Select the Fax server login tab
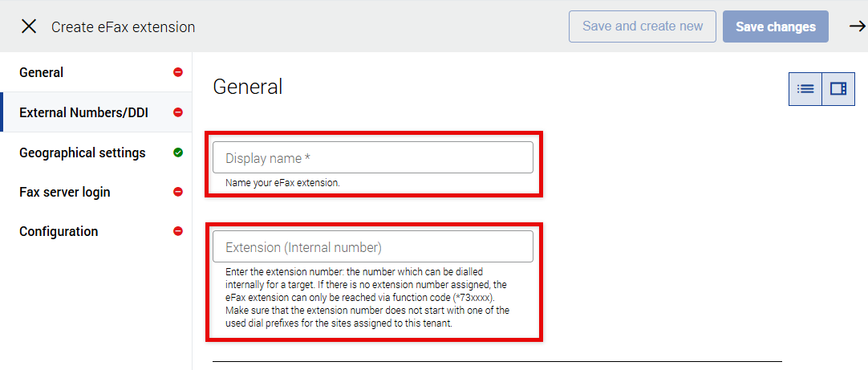868x370 pixels. tap(65, 192)
